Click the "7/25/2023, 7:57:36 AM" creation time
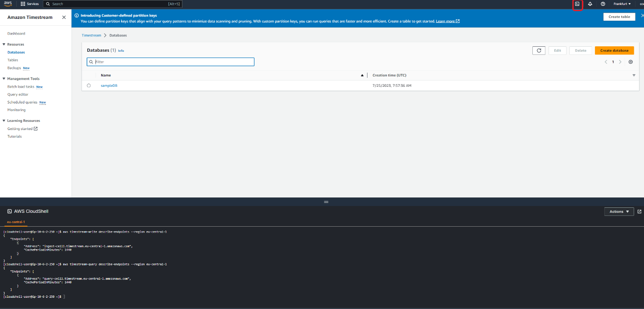The image size is (644, 309). (392, 85)
